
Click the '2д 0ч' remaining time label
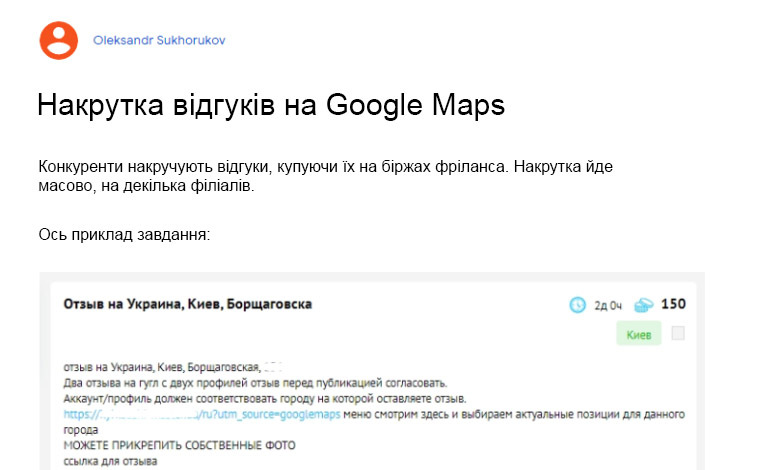point(606,305)
